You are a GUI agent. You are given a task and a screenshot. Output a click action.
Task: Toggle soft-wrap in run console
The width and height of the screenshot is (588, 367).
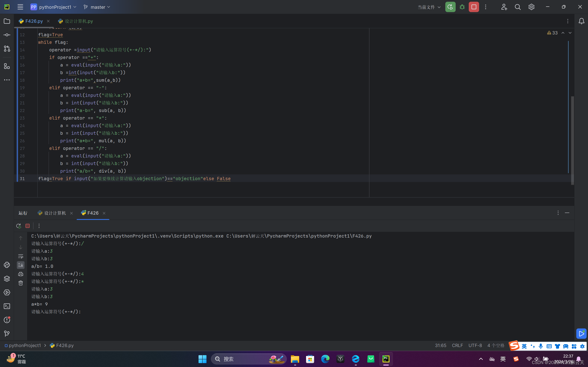pyautogui.click(x=21, y=256)
